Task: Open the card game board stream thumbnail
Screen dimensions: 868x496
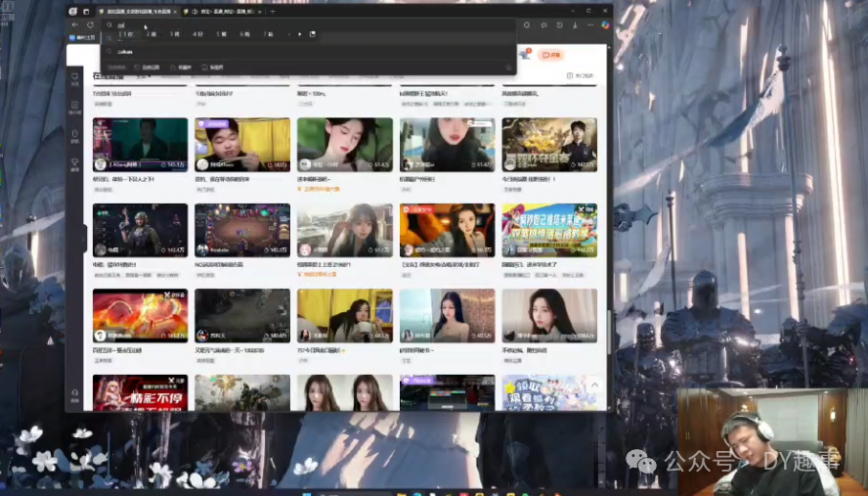Action: click(x=242, y=230)
